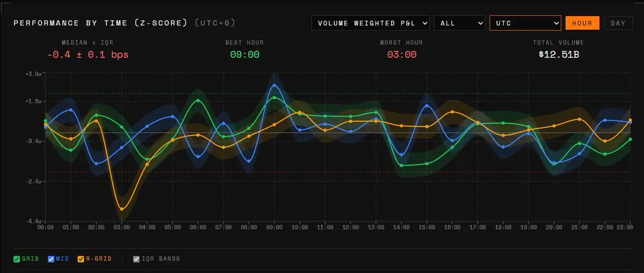Click the MID peak data point at 09:00
The height and width of the screenshot is (273, 644).
pyautogui.click(x=274, y=85)
